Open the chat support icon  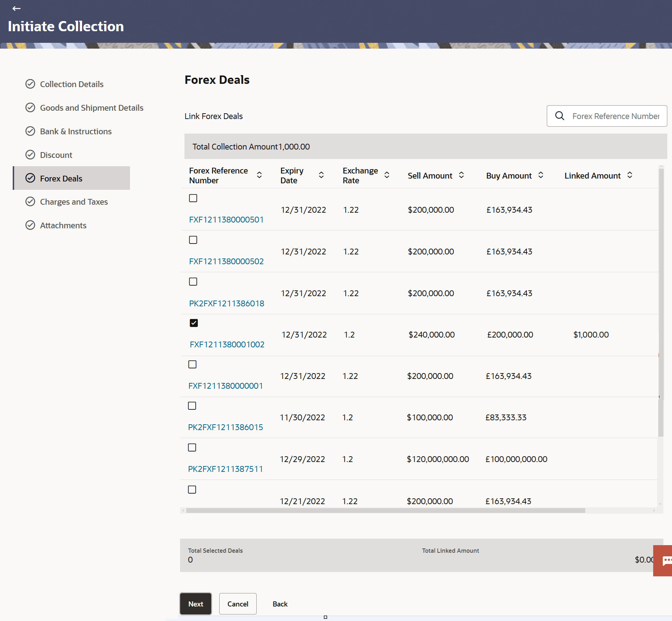click(666, 561)
